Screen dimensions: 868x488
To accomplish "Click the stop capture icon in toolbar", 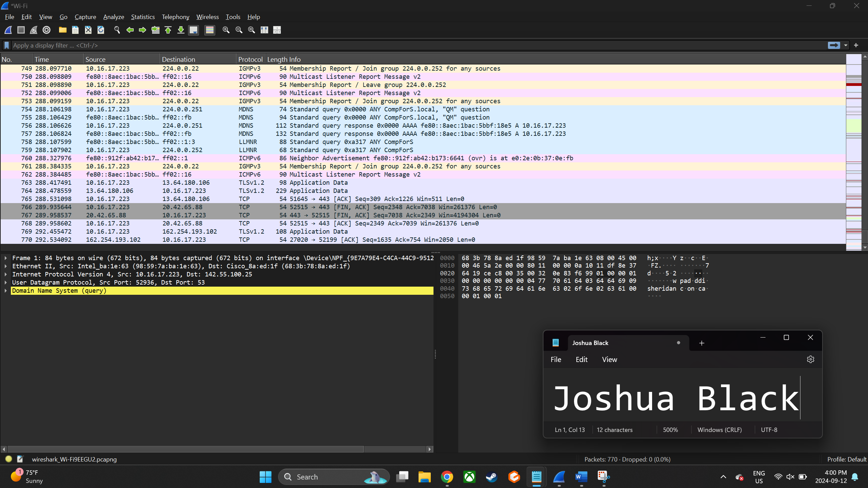I will click(21, 30).
